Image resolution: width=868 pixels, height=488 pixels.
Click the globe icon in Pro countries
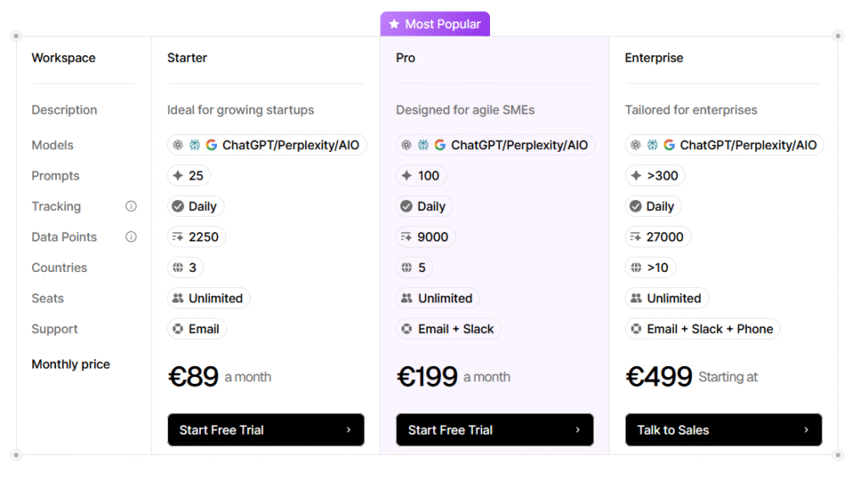pos(407,268)
